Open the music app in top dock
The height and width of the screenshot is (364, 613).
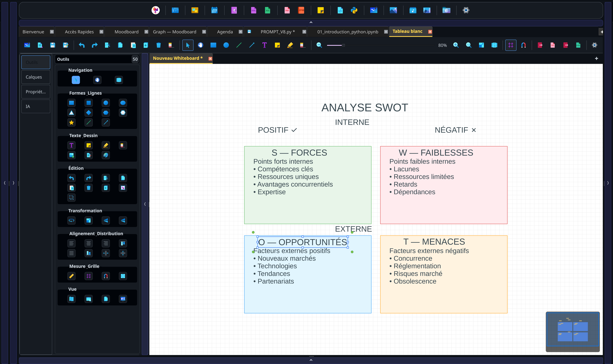(x=413, y=10)
